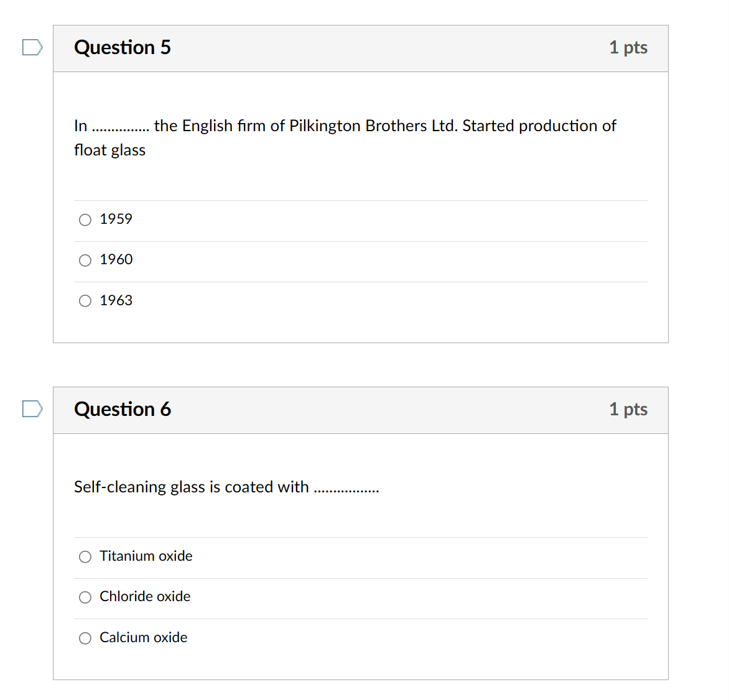Image resolution: width=729 pixels, height=700 pixels.
Task: Click the Question 5 header
Action: [x=122, y=47]
